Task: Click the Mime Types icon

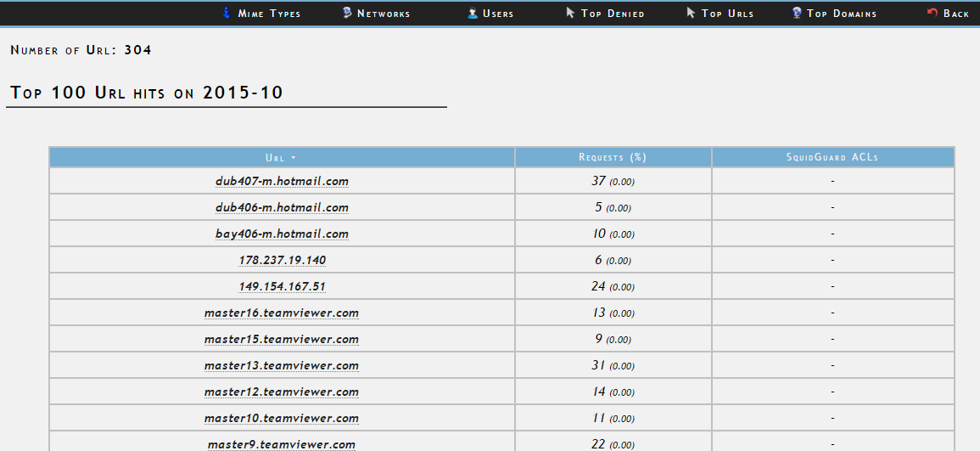Action: tap(227, 13)
